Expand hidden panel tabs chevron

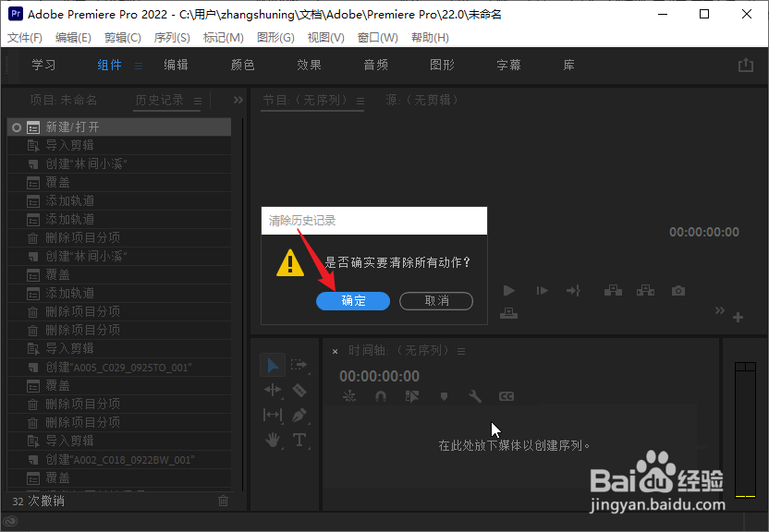(238, 101)
